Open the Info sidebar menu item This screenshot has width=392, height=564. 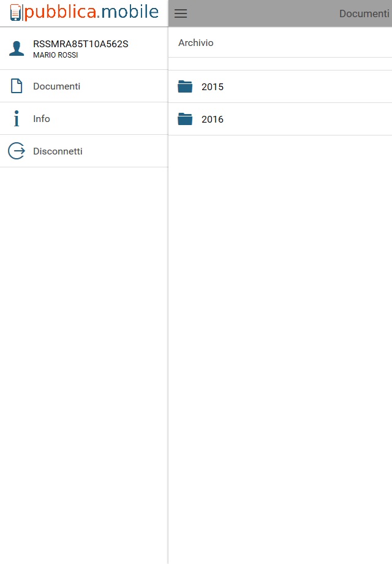pos(84,118)
